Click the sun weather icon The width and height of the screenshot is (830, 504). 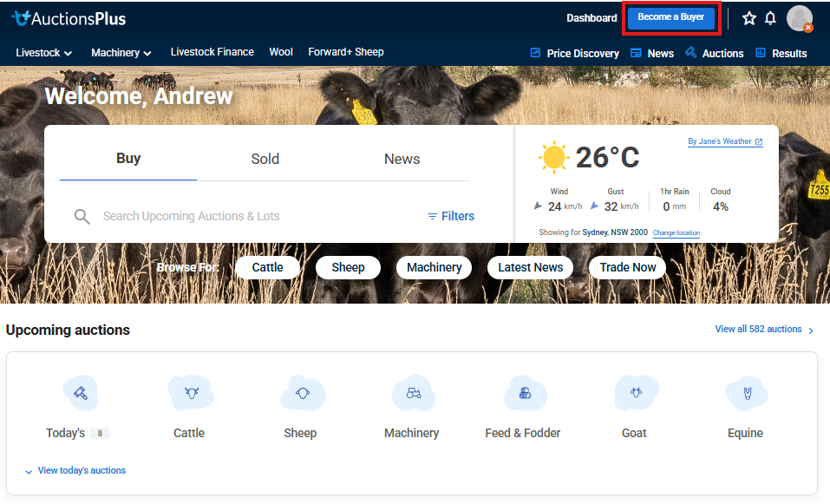pos(553,157)
